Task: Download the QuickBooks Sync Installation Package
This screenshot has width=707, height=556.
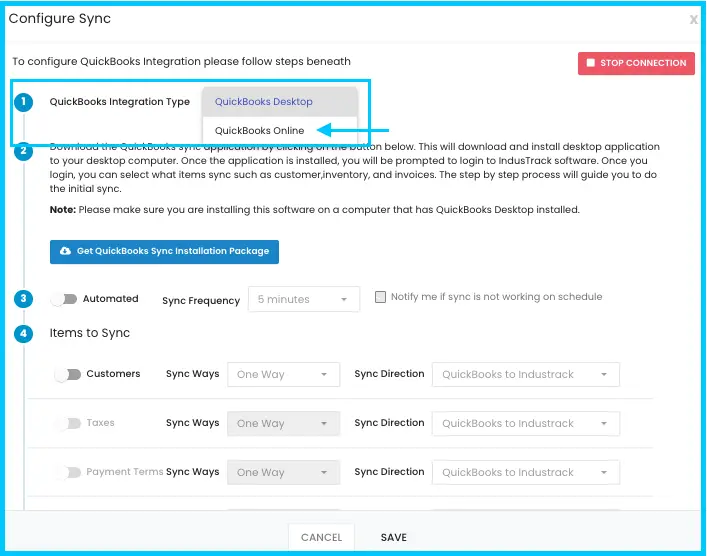Action: point(164,251)
